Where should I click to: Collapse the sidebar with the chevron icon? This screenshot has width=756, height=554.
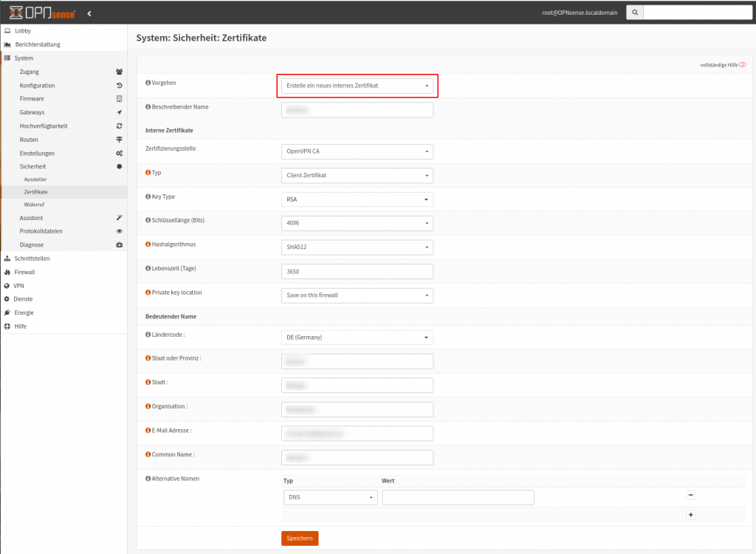89,12
